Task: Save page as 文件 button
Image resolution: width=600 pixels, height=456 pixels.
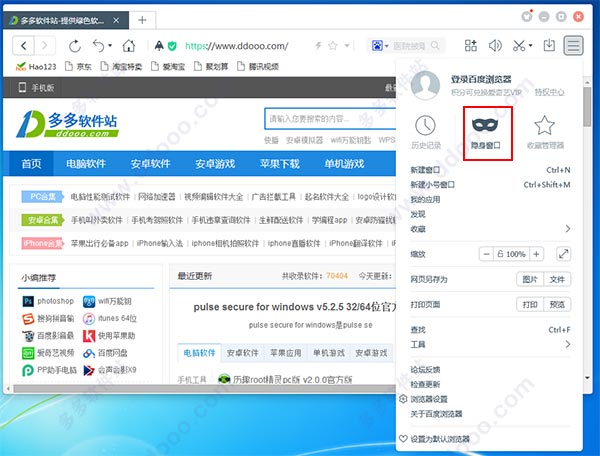Action: [557, 279]
